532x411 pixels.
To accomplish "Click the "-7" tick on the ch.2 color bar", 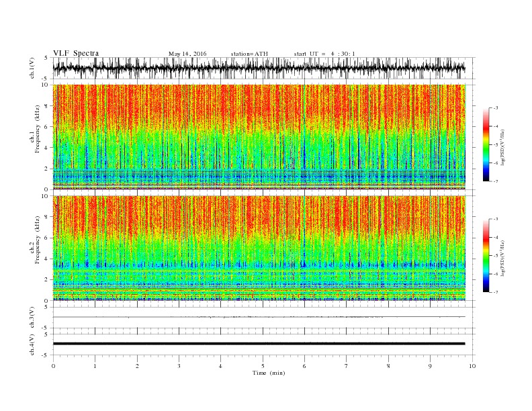I will (x=496, y=292).
